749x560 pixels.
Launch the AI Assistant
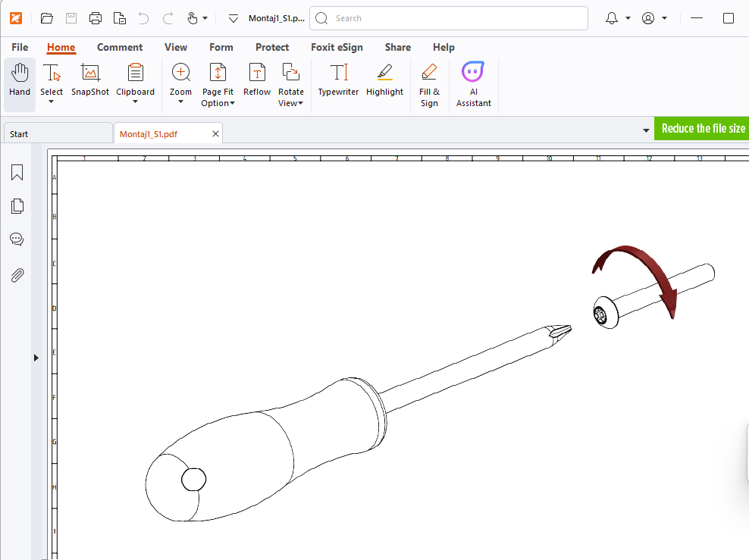pos(473,85)
